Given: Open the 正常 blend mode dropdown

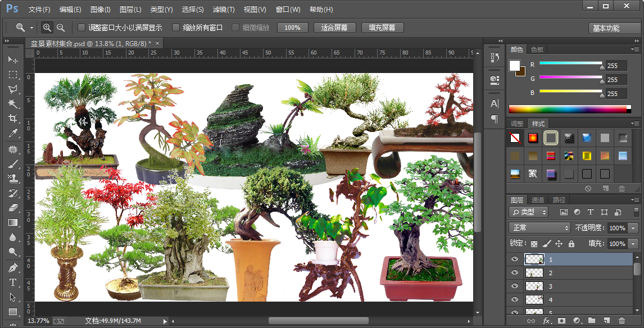Looking at the screenshot, I should 539,228.
